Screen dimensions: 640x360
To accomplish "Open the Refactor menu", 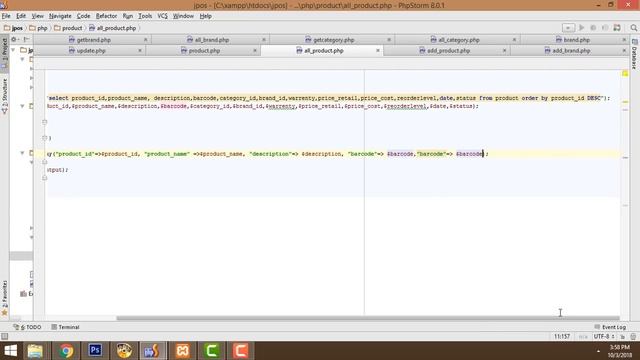I will [106, 16].
